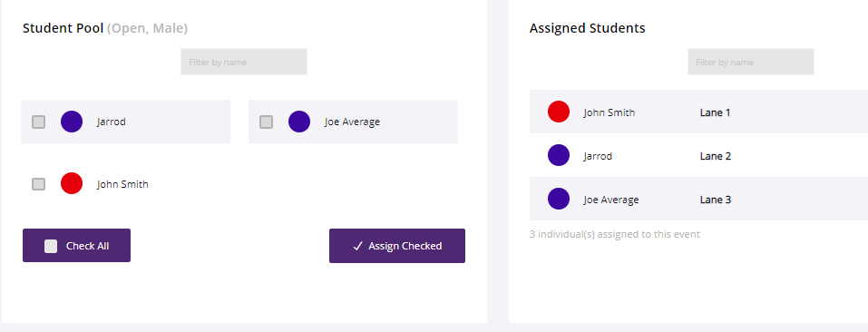Viewport: 868px width, 332px height.
Task: Click the Jarrod name in Student Pool
Action: click(x=112, y=122)
